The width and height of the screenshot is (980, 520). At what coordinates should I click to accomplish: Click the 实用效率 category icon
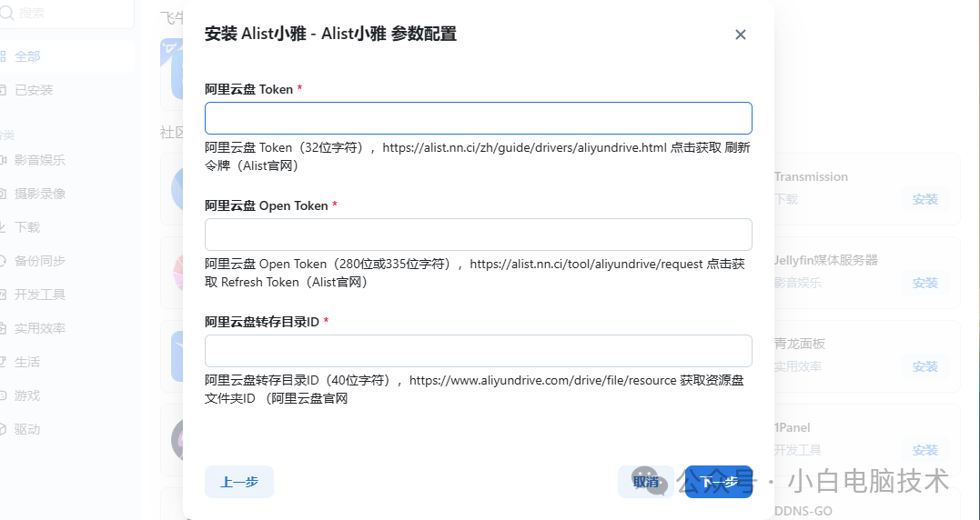click(2, 328)
